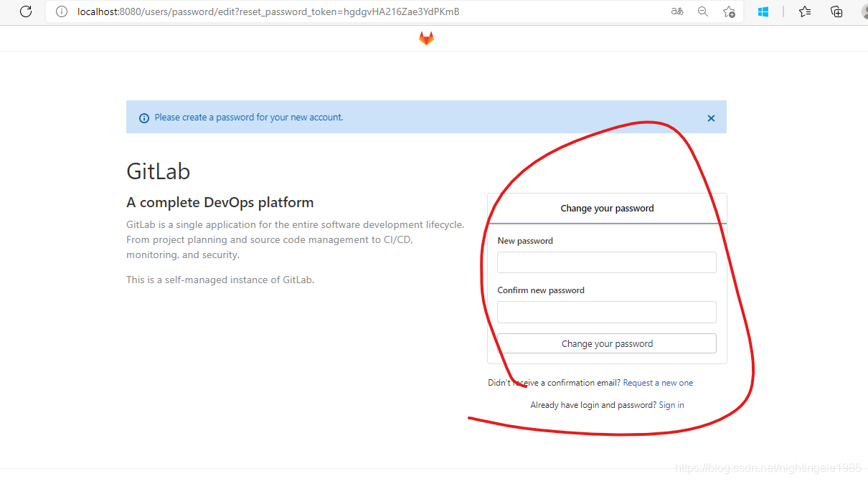Click the 'Change your password' panel title
Screen dimensions: 868x481
pos(607,209)
